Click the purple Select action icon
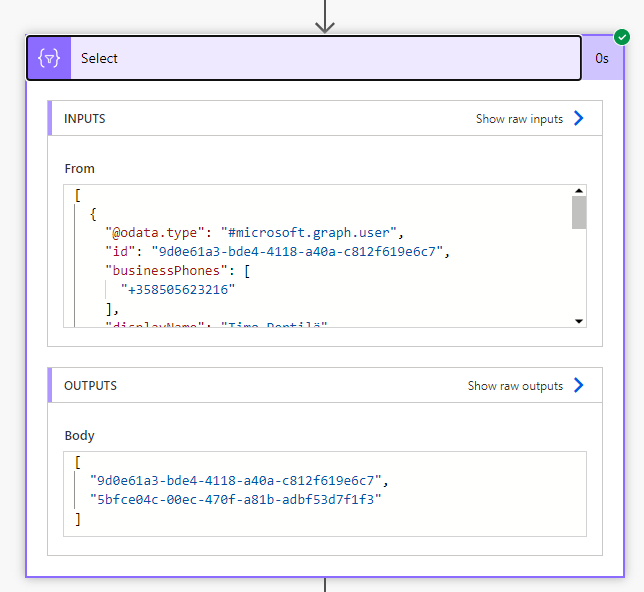 coord(49,58)
